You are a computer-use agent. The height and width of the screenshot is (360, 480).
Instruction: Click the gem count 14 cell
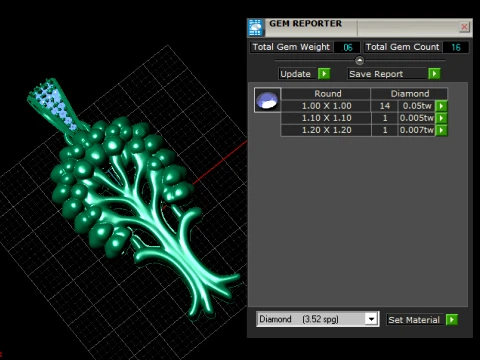point(385,106)
